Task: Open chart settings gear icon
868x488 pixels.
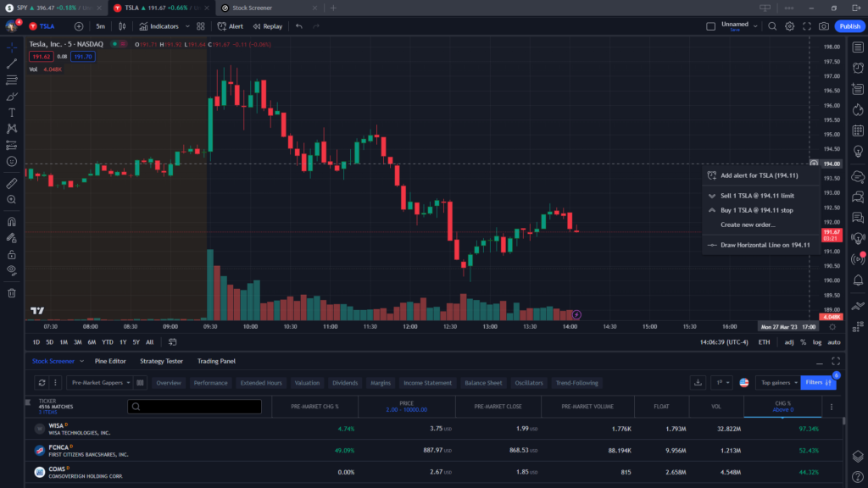Action: coord(789,26)
